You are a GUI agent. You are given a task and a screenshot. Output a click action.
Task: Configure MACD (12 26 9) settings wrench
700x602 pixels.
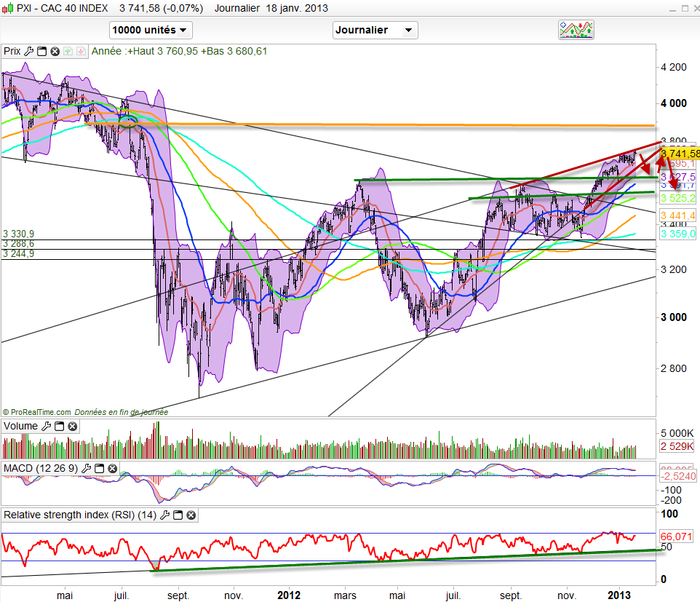click(x=87, y=467)
